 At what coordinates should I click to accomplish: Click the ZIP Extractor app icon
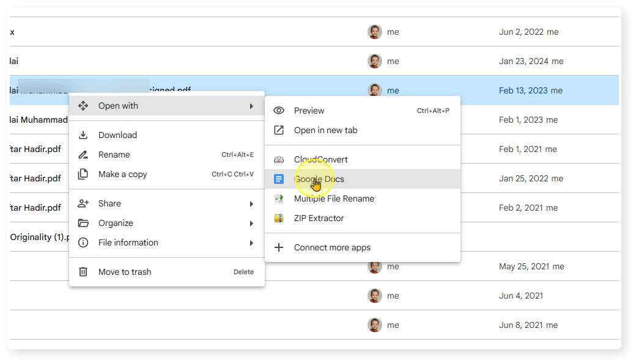[x=279, y=218]
